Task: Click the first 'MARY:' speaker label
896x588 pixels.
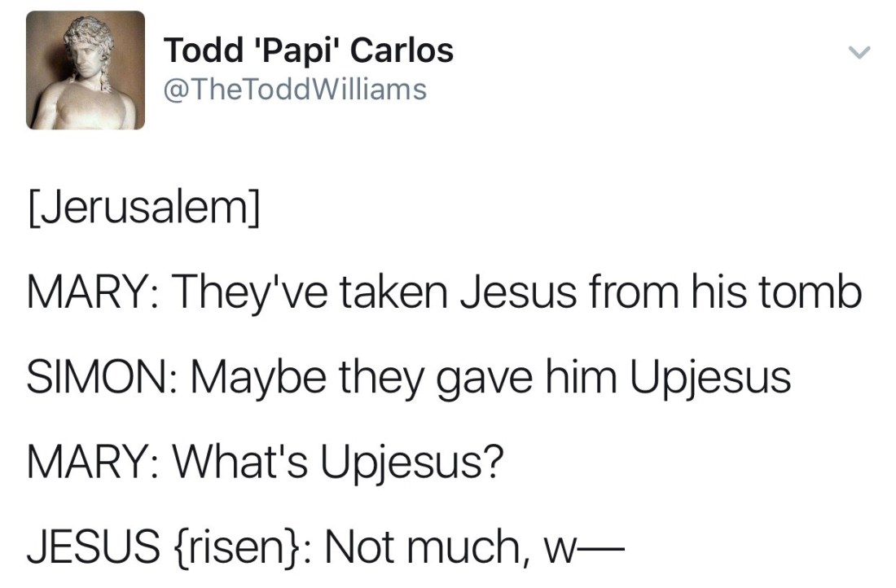Action: click(x=91, y=293)
